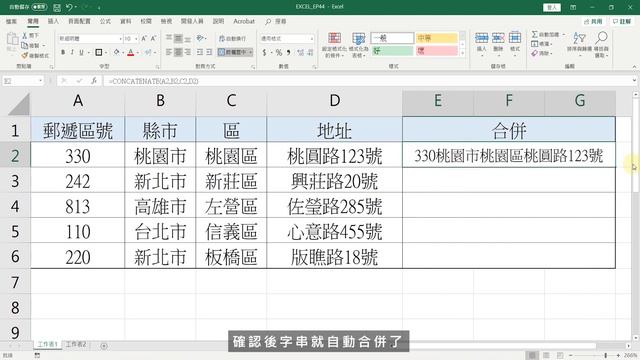Select cell containing 桃圓路123號

click(334, 155)
